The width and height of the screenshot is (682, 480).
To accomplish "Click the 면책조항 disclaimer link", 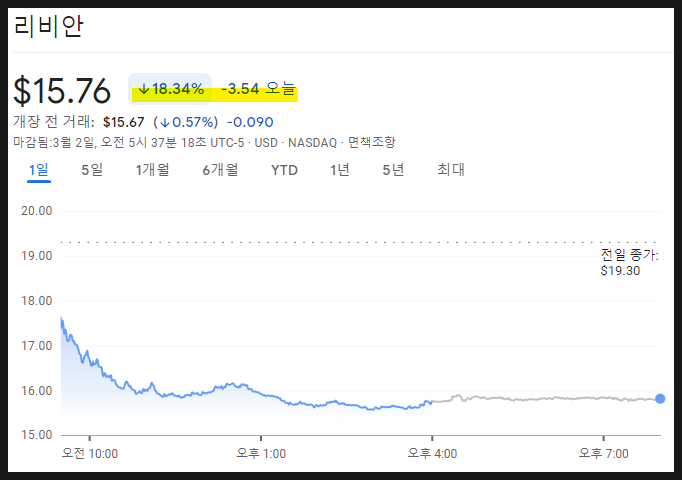I will tap(371, 142).
